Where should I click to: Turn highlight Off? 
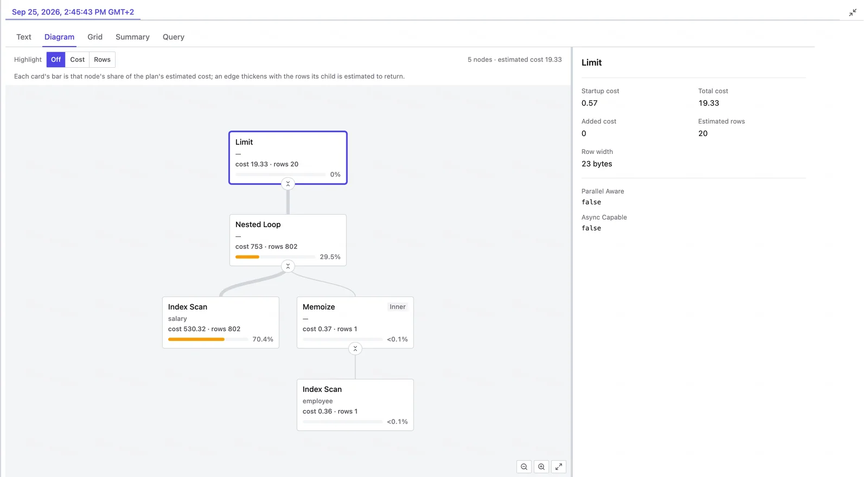tap(56, 60)
